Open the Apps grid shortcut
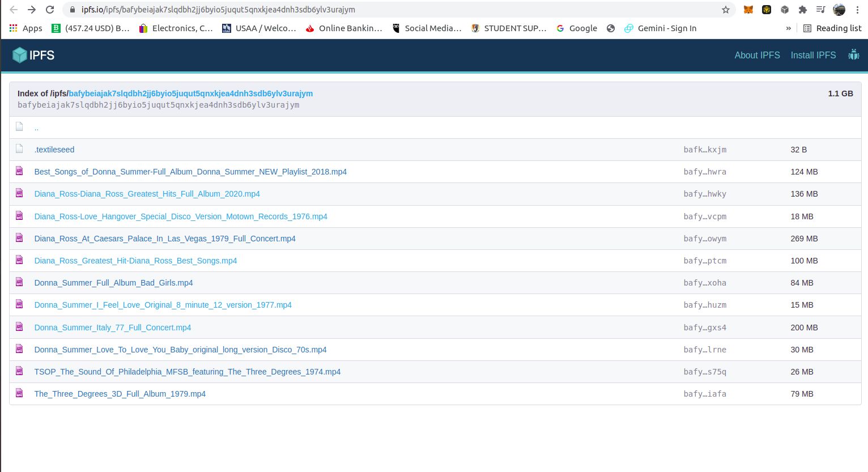The width and height of the screenshot is (868, 472). coord(25,28)
